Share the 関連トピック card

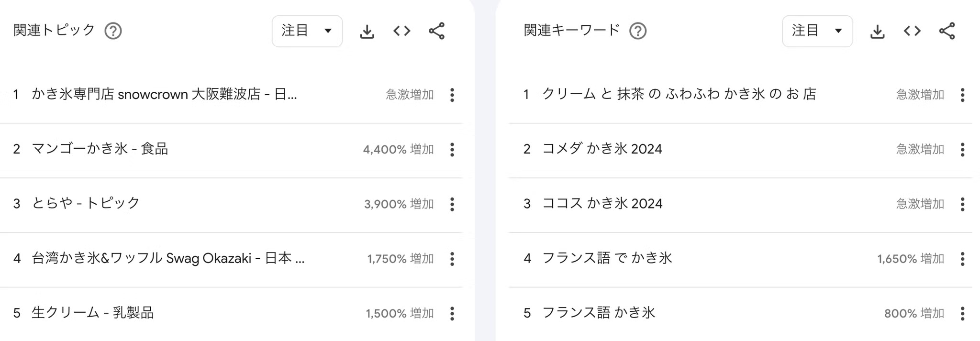[x=437, y=31]
